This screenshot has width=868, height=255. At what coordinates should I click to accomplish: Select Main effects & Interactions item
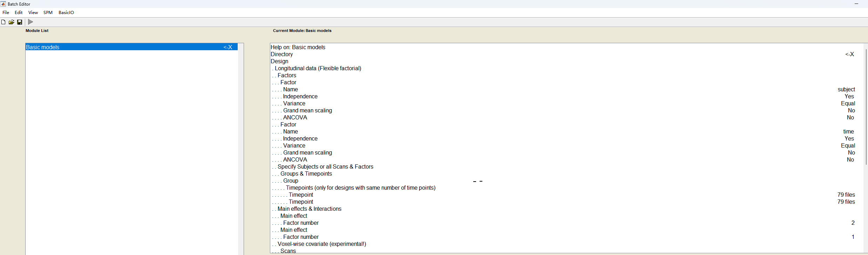(x=309, y=209)
